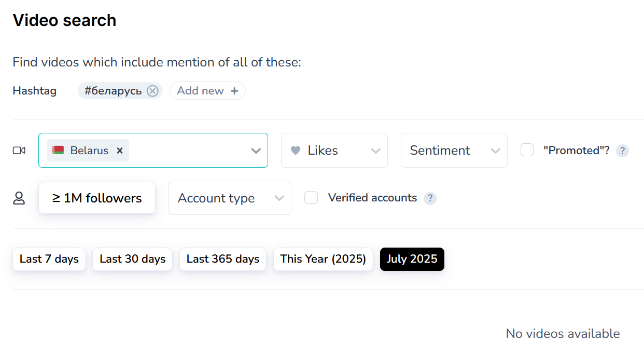Viewport: 644px width, 354px height.
Task: Choose the Last 365 days range
Action: (x=223, y=259)
